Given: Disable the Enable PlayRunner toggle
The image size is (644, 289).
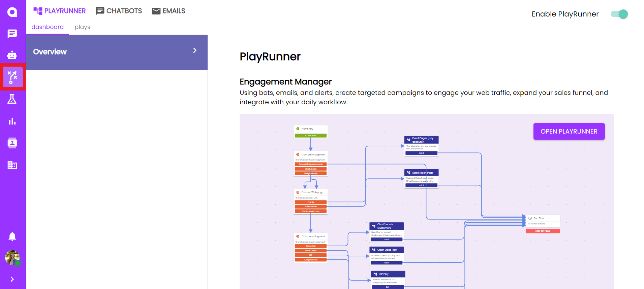Looking at the screenshot, I should [619, 14].
